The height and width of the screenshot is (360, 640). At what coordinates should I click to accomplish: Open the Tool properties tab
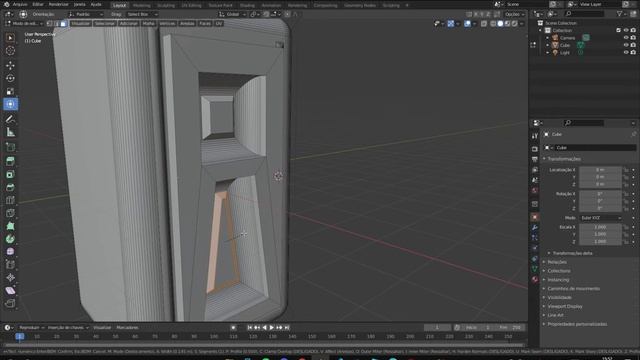(x=535, y=136)
